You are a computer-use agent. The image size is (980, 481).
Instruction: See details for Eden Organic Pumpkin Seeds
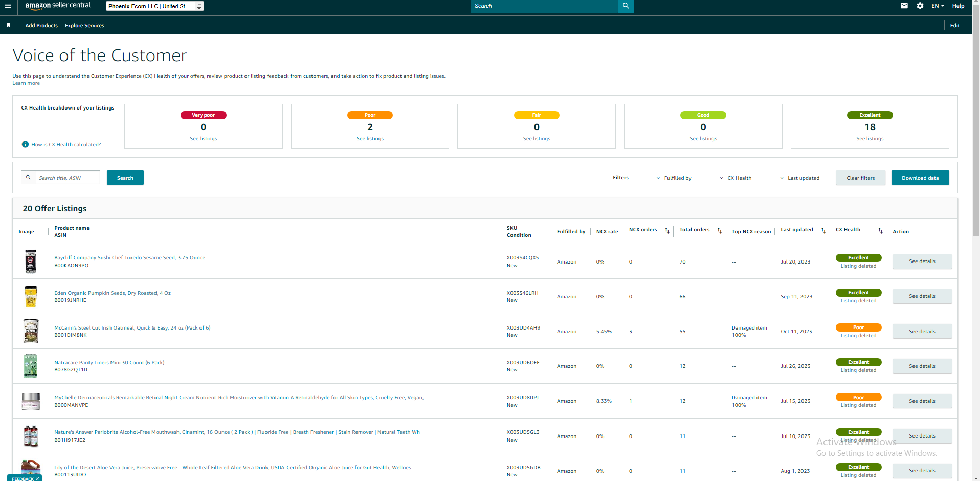(922, 296)
